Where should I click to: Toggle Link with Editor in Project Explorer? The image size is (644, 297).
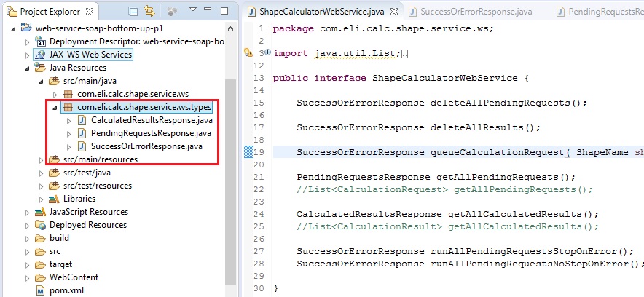[149, 12]
